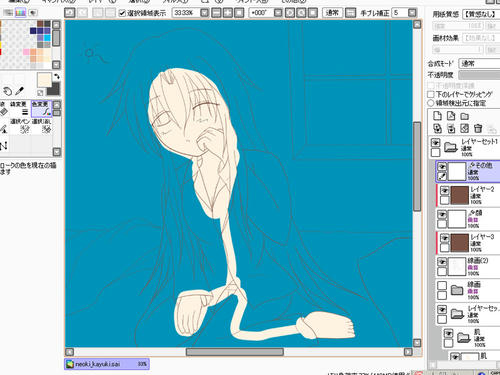
Task: Toggle the 選択領域表示 checkbox
Action: coord(122,13)
